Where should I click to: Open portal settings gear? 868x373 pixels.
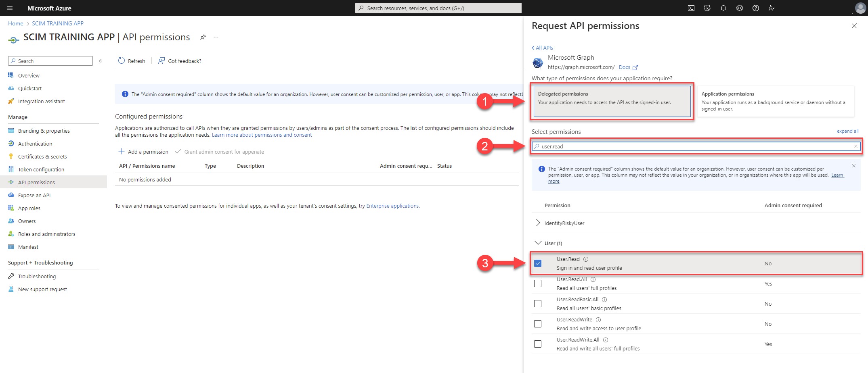(740, 8)
